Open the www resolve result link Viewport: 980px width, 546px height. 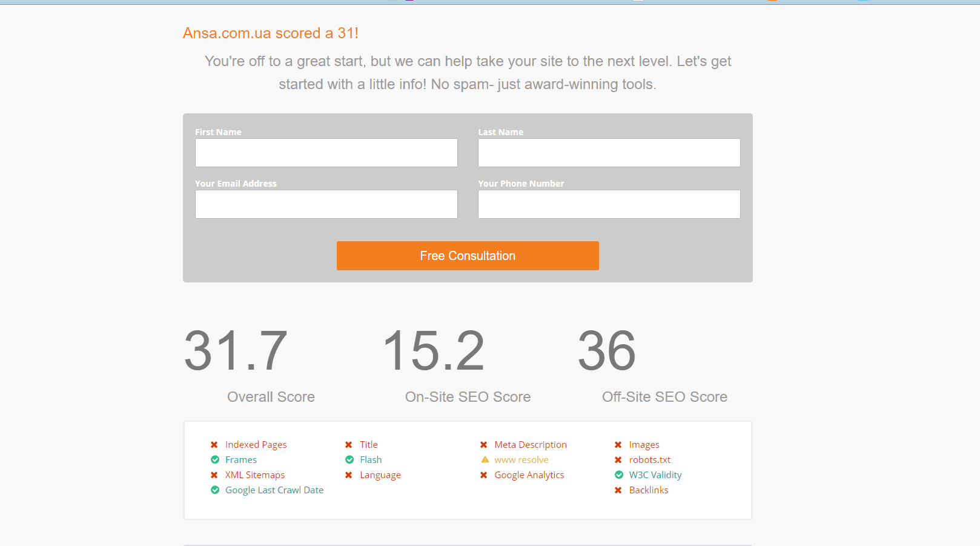(x=521, y=460)
